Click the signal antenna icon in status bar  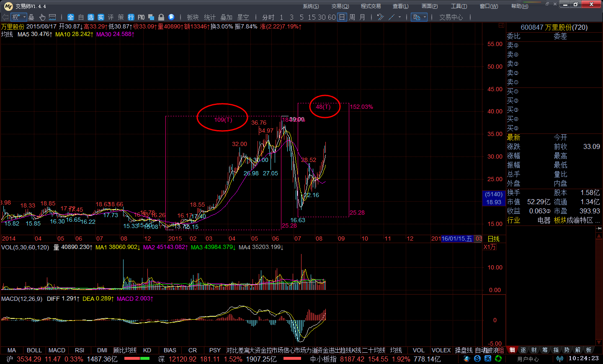(x=559, y=359)
